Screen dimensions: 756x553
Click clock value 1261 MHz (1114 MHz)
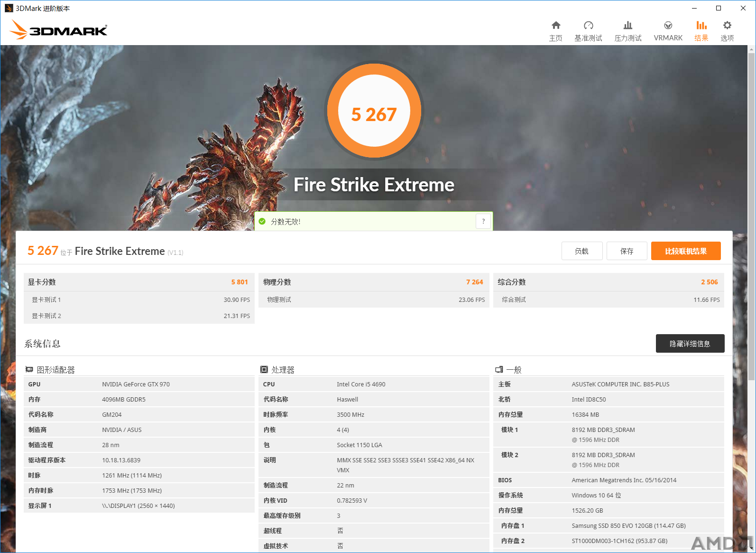(132, 476)
